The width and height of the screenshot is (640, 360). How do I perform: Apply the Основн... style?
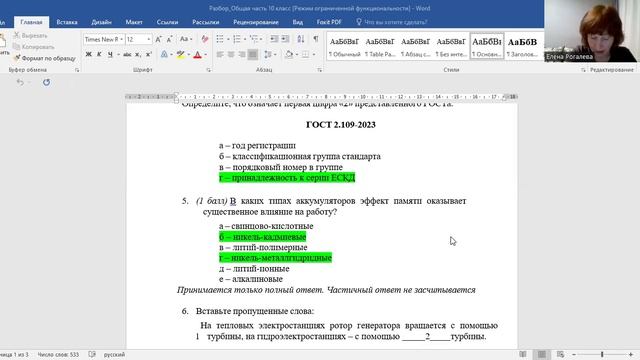pos(487,47)
